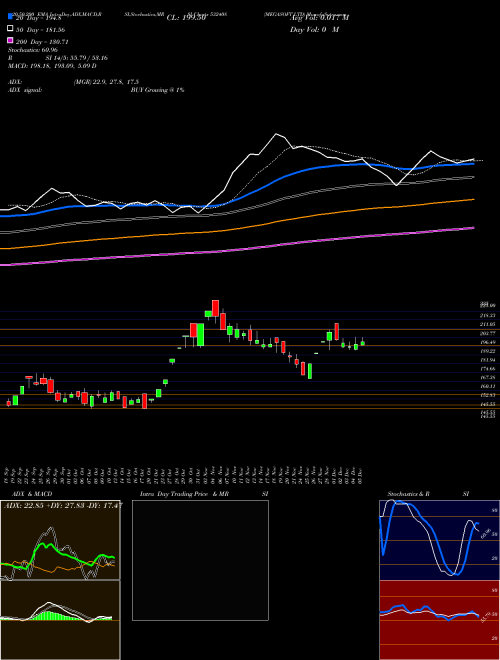Click the right end of the thick blue 20 Day line
Viewport: 500px width, 660px height.
click(473, 164)
